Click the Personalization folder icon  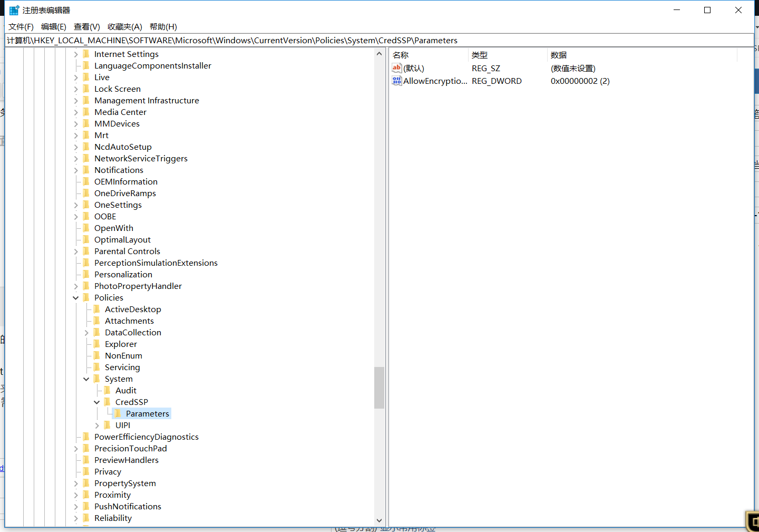[x=86, y=274]
